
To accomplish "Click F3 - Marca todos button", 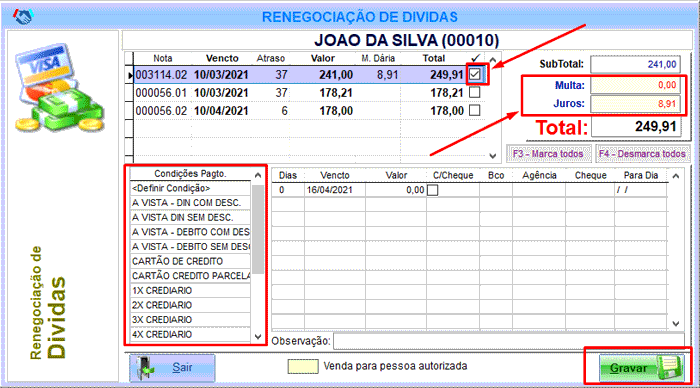I will pyautogui.click(x=548, y=154).
